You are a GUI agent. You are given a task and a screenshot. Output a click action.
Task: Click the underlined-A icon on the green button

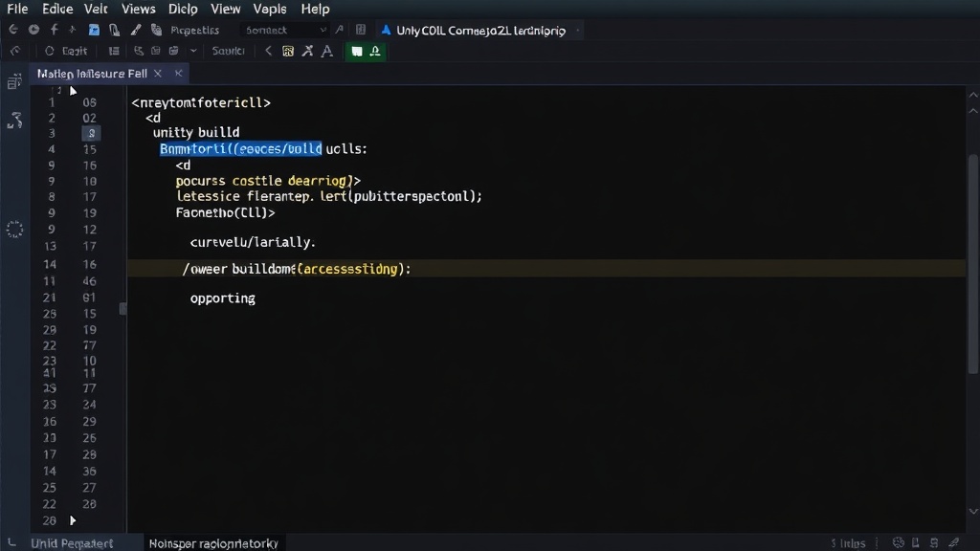point(375,52)
